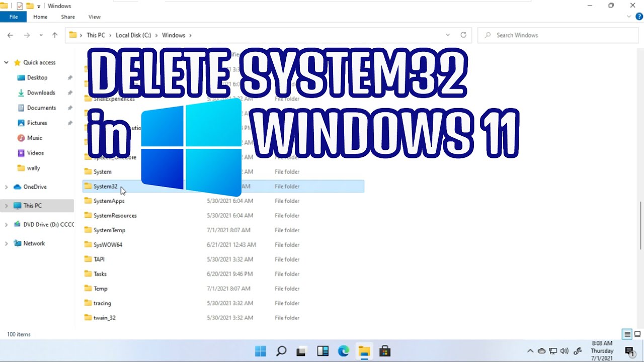Open the wally folder in sidebar

(x=33, y=168)
